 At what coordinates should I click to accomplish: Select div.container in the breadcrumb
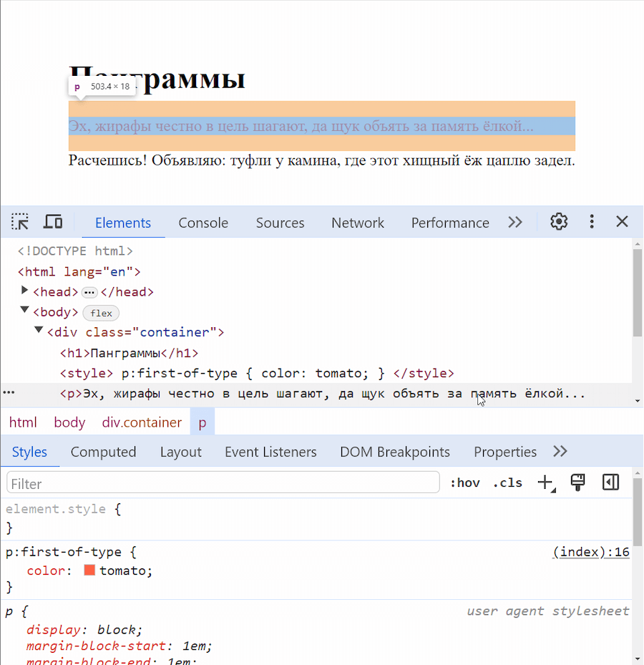point(142,422)
